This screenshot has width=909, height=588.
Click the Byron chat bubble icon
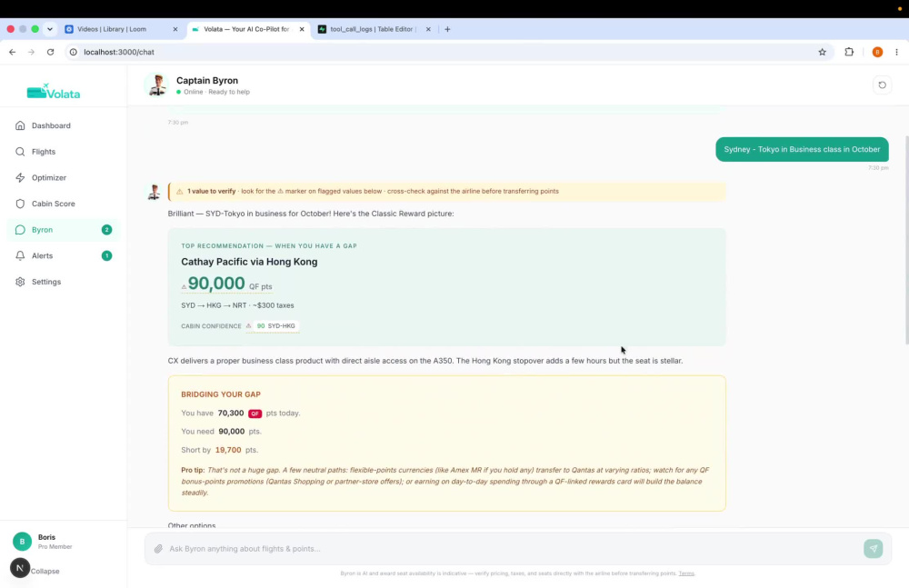(x=20, y=230)
